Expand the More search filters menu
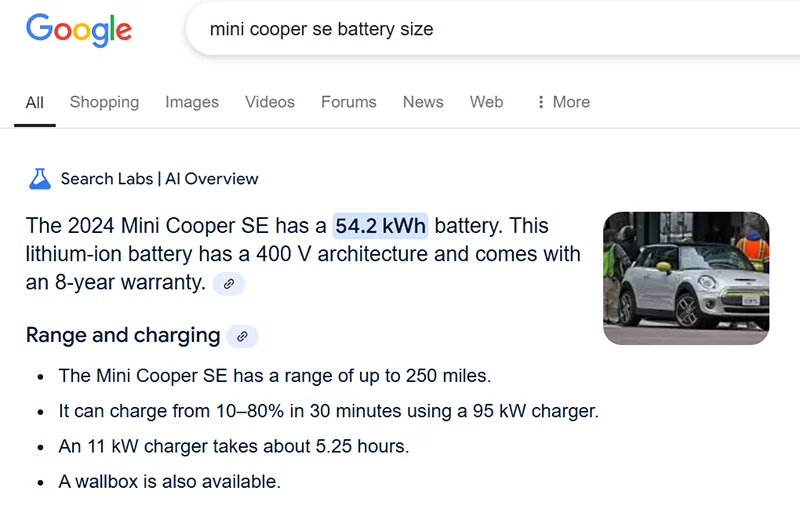800x520 pixels. (563, 102)
